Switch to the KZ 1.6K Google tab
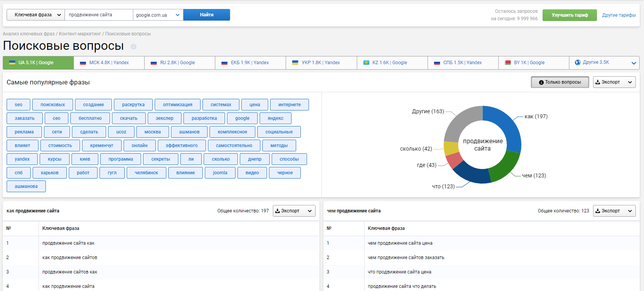Viewport: 644px width, 291px height. pyautogui.click(x=392, y=63)
